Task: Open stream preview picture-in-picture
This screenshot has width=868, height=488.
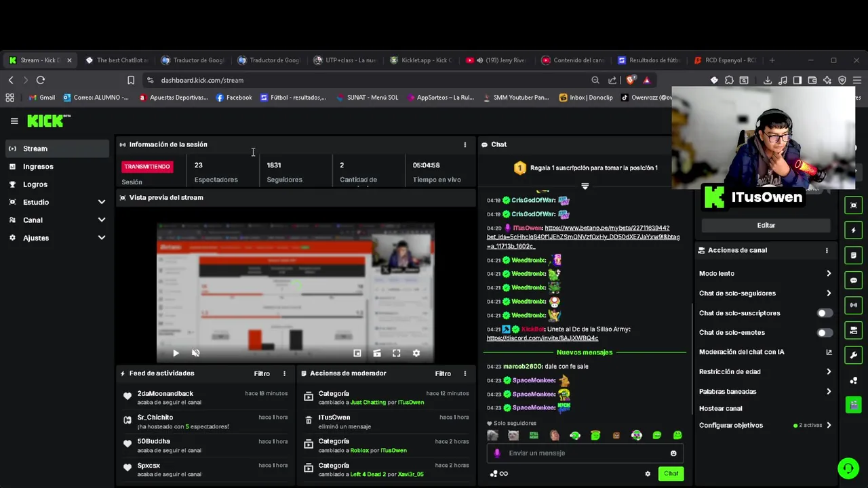Action: tap(357, 353)
